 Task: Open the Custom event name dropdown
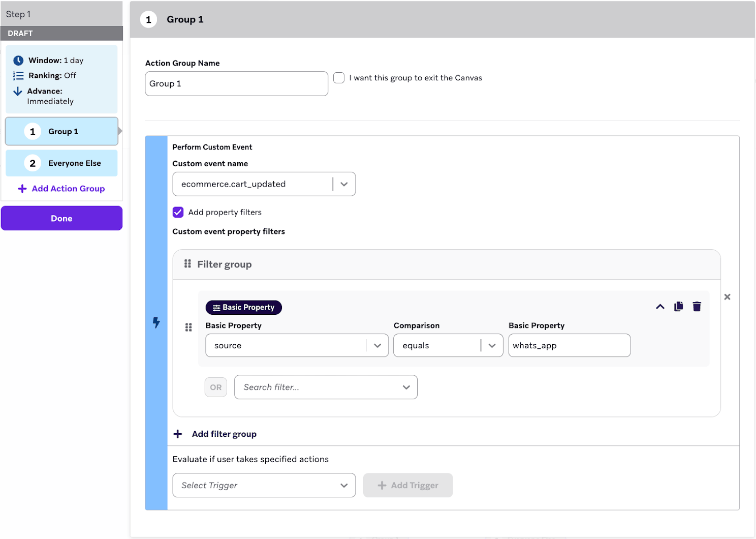pyautogui.click(x=344, y=184)
